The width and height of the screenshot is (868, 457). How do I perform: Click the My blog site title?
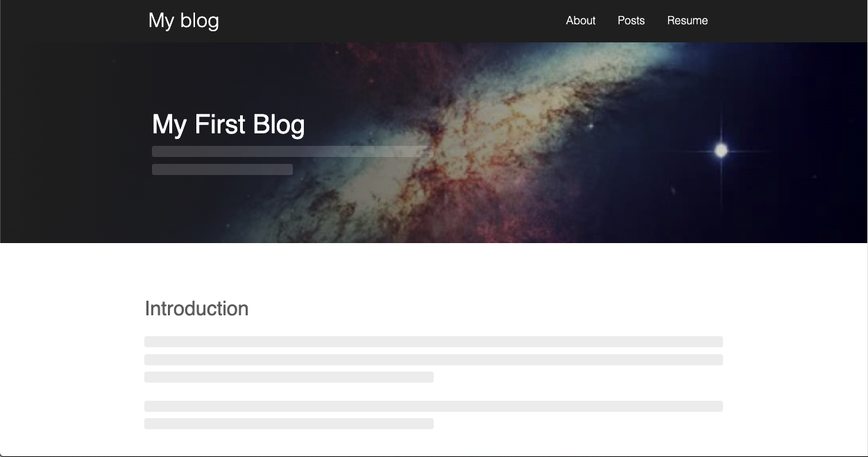[x=183, y=21]
